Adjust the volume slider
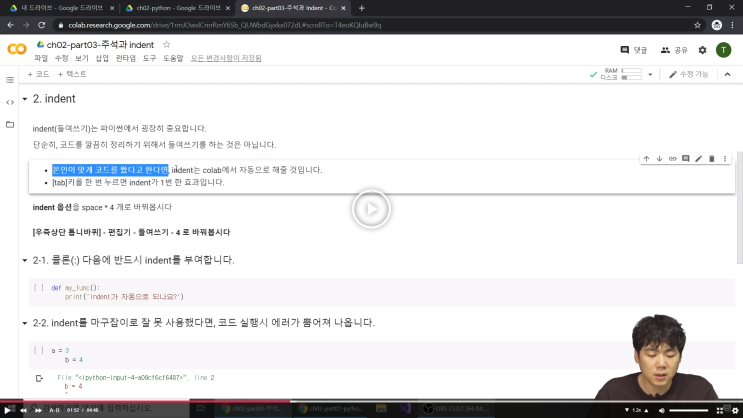Image resolution: width=743 pixels, height=418 pixels. click(689, 410)
